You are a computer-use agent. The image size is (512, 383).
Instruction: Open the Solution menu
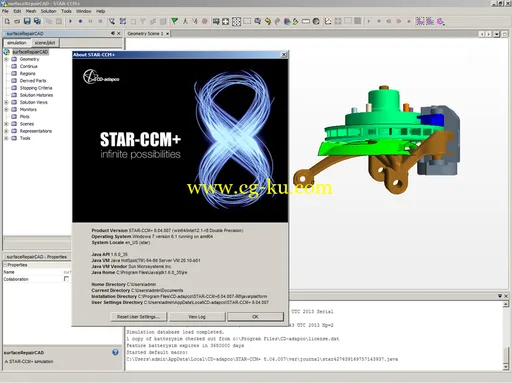click(x=48, y=11)
